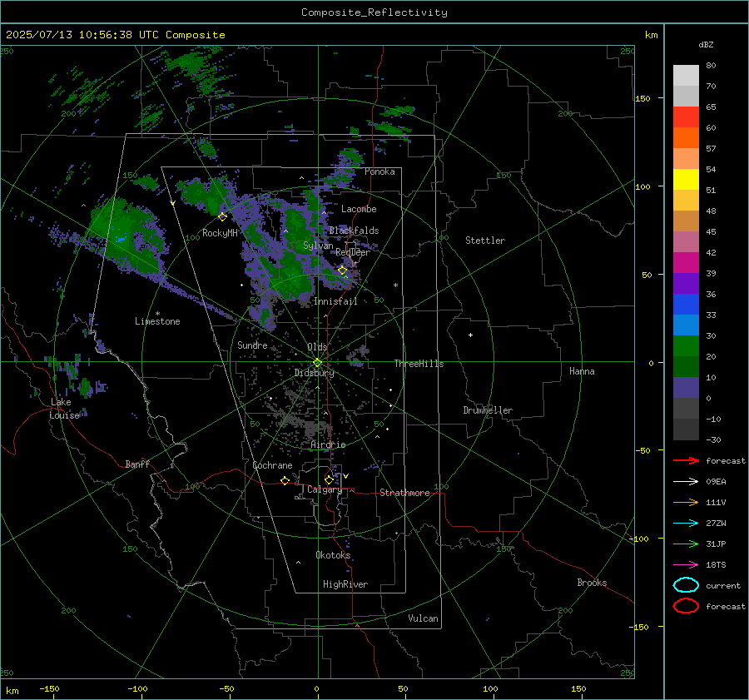Image resolution: width=749 pixels, height=700 pixels.
Task: Click the 100 tick on bottom axis
Action: (x=490, y=688)
